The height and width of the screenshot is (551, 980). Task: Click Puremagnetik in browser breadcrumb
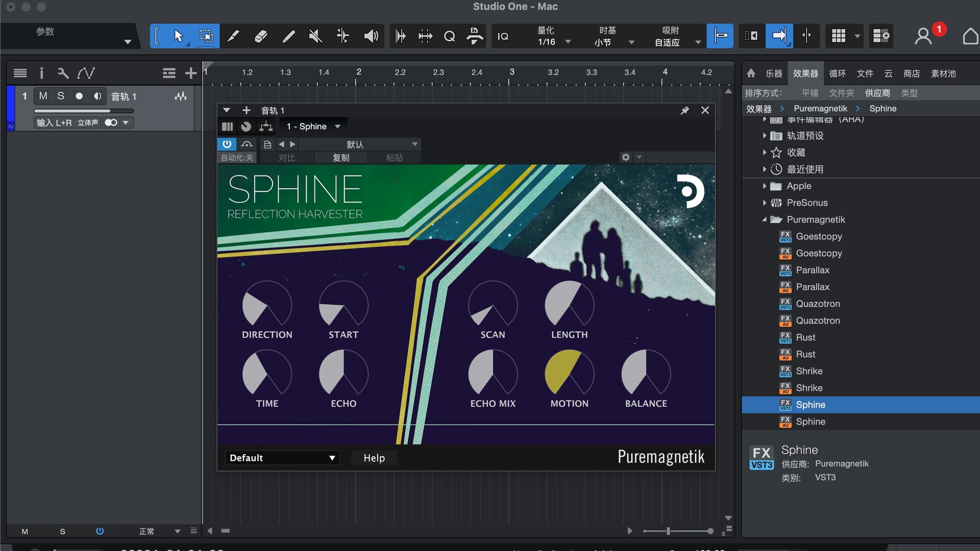pyautogui.click(x=820, y=109)
